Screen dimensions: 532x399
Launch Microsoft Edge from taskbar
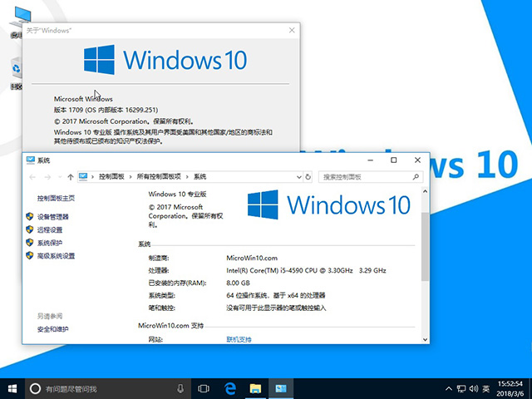click(x=230, y=389)
